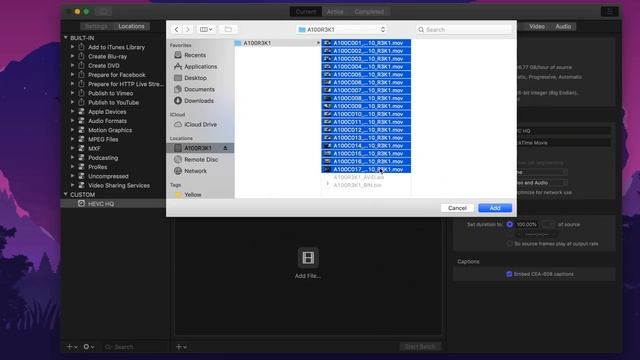Image resolution: width=640 pixels, height=360 pixels.
Task: Expand Add to iTunes Library
Action: tap(72, 47)
